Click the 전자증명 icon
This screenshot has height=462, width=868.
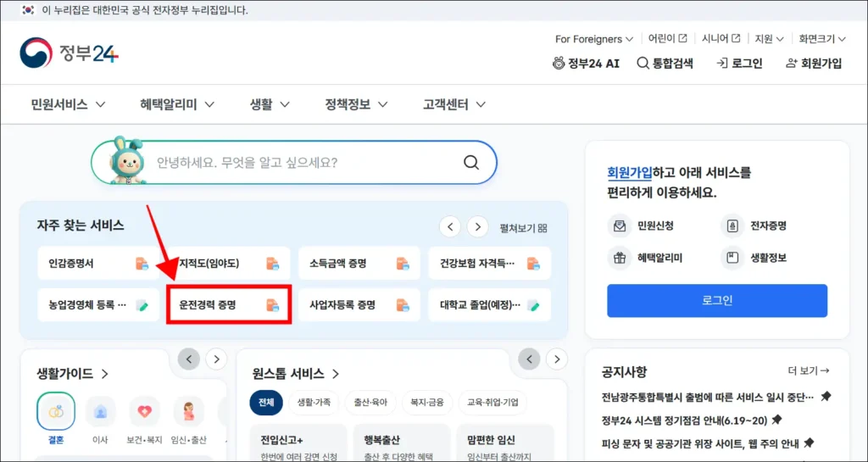[732, 225]
